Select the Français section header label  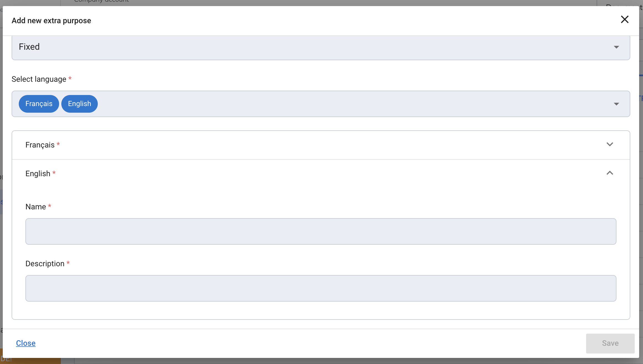(x=40, y=145)
